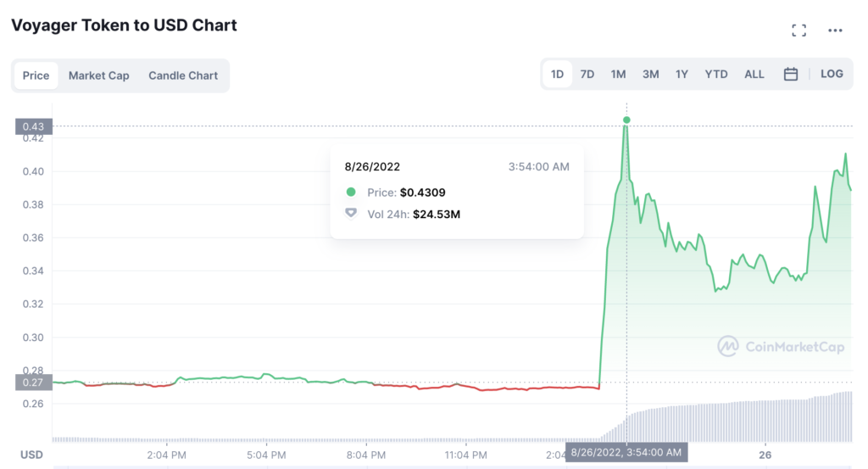Viewport: 868px width, 469px height.
Task: Open the three-dot more options menu
Action: [836, 31]
